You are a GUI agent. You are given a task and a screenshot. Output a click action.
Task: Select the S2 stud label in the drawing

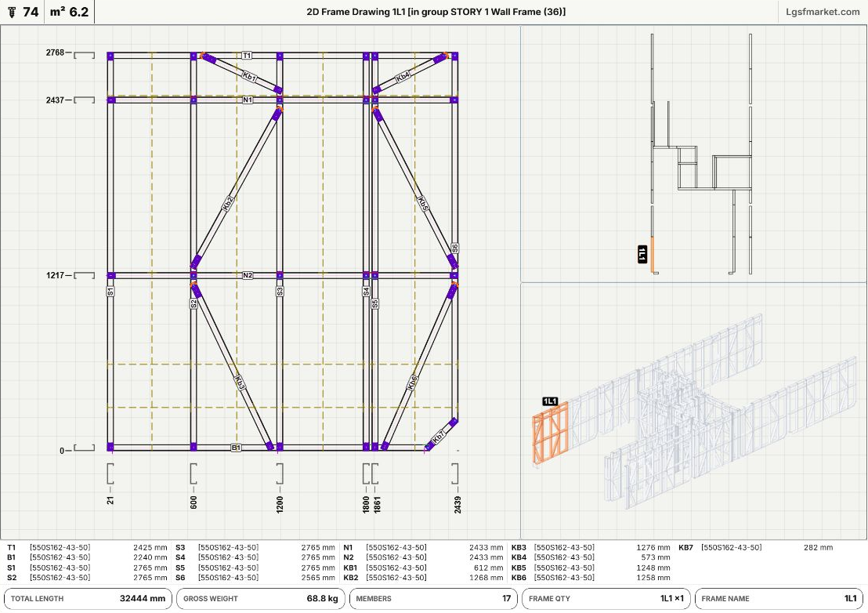pos(193,304)
